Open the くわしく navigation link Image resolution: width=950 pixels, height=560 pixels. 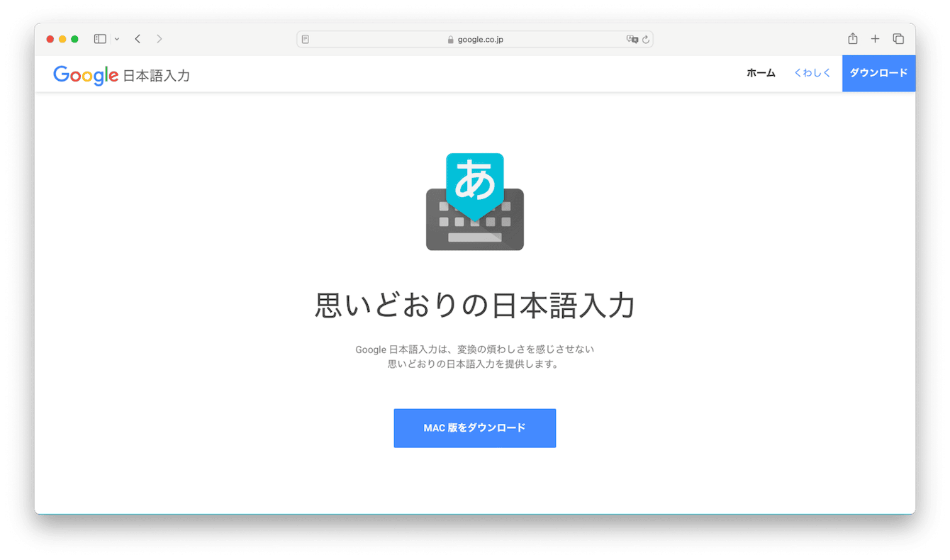click(812, 73)
